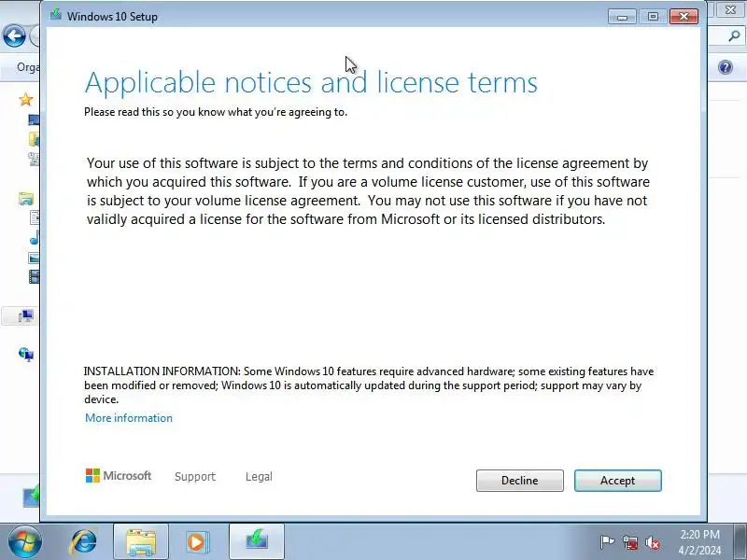Click the 'Please read this' subtitle text

coord(216,112)
